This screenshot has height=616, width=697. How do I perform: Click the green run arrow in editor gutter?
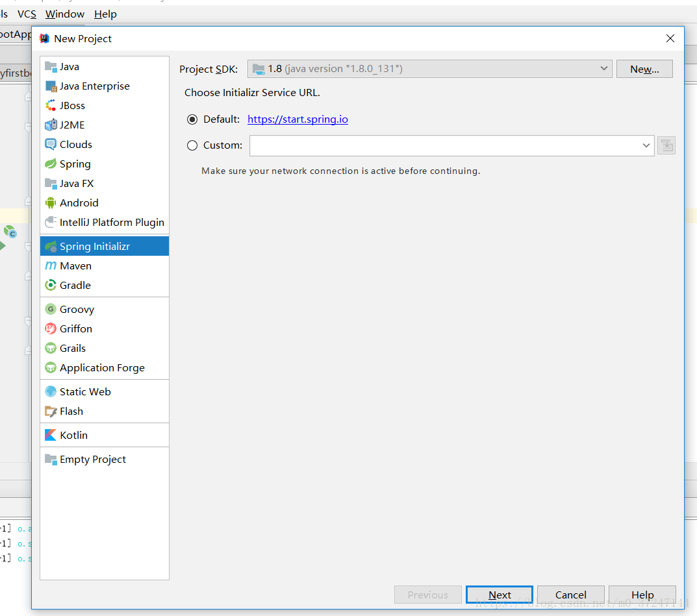(3, 245)
